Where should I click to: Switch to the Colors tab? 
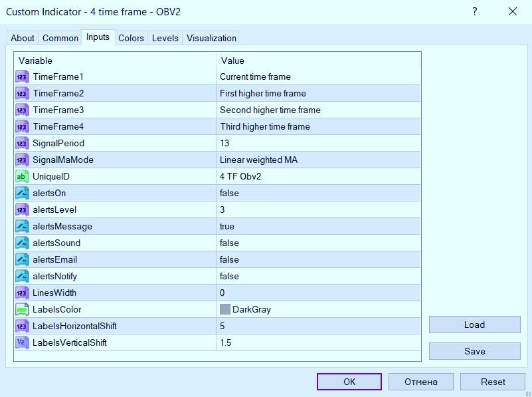point(131,38)
